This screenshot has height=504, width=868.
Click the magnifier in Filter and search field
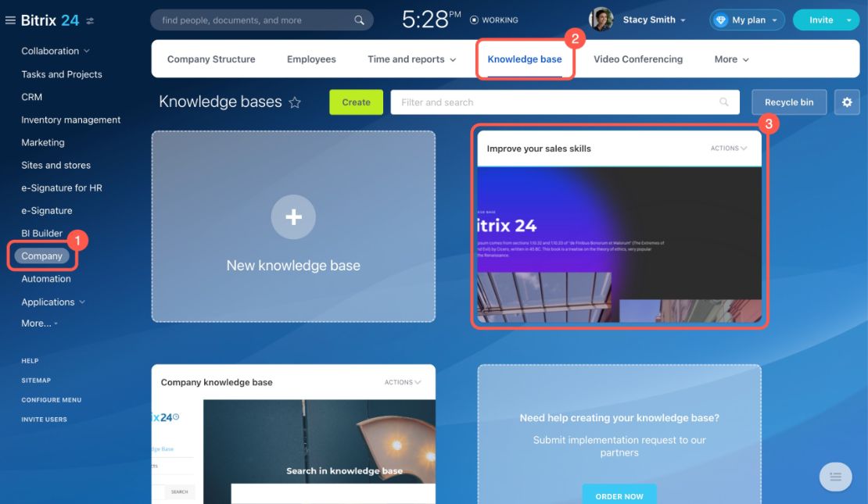pyautogui.click(x=724, y=102)
